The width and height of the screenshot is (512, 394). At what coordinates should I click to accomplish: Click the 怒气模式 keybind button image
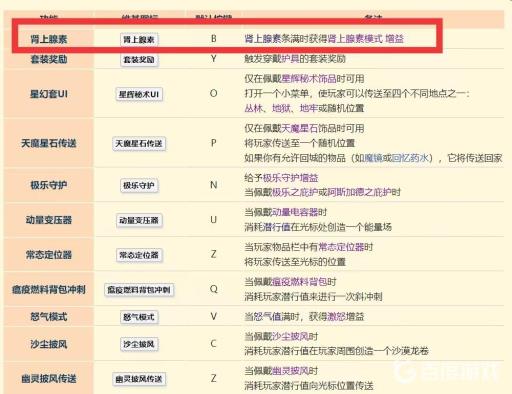139,317
